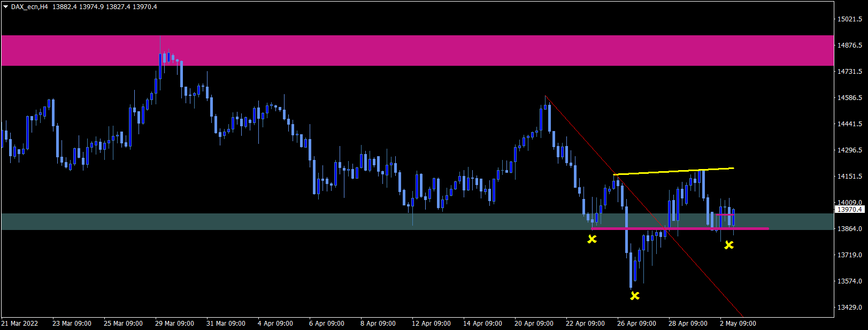Click the 14 Apr 09:00 time label

coord(482,324)
